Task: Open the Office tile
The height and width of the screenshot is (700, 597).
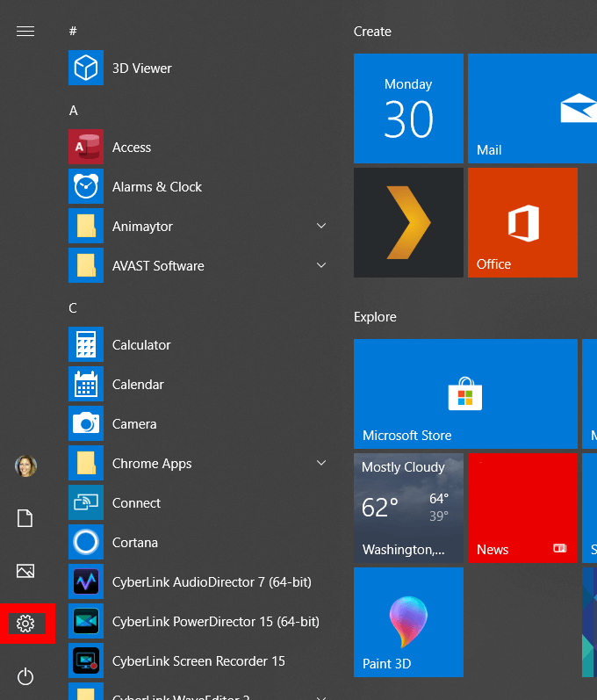Action: pos(522,222)
